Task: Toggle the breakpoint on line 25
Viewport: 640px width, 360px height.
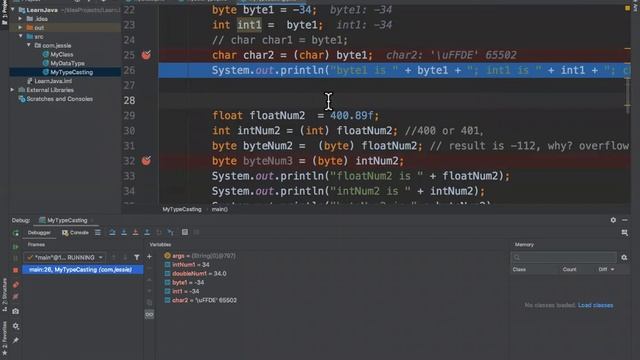Action: point(146,55)
